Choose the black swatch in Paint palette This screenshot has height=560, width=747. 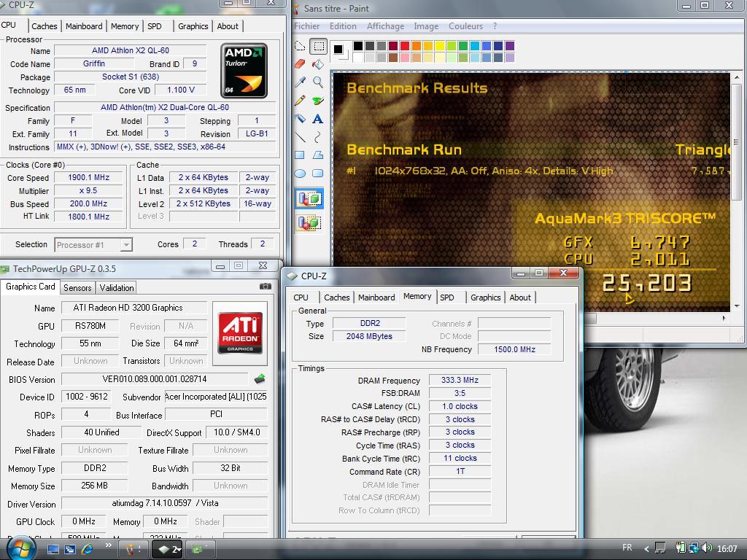click(357, 46)
